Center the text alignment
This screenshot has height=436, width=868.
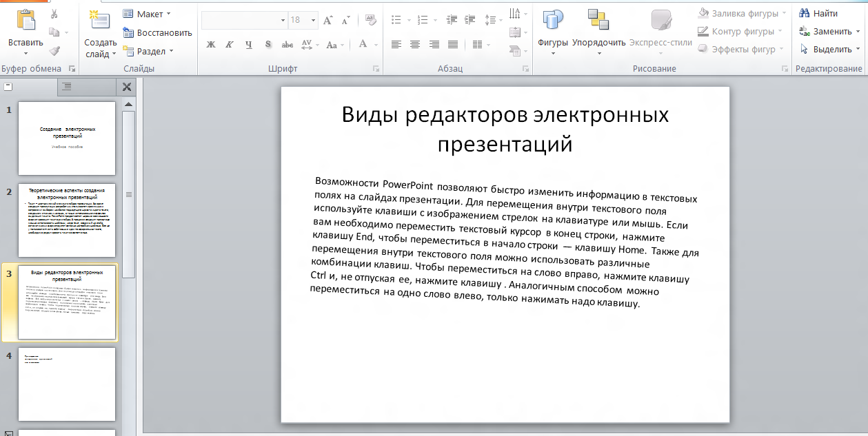[x=415, y=45]
